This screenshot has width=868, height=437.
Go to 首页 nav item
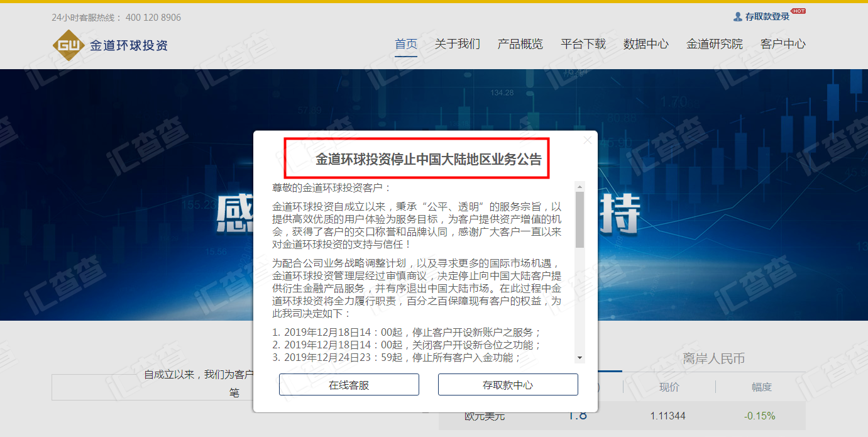(x=406, y=44)
